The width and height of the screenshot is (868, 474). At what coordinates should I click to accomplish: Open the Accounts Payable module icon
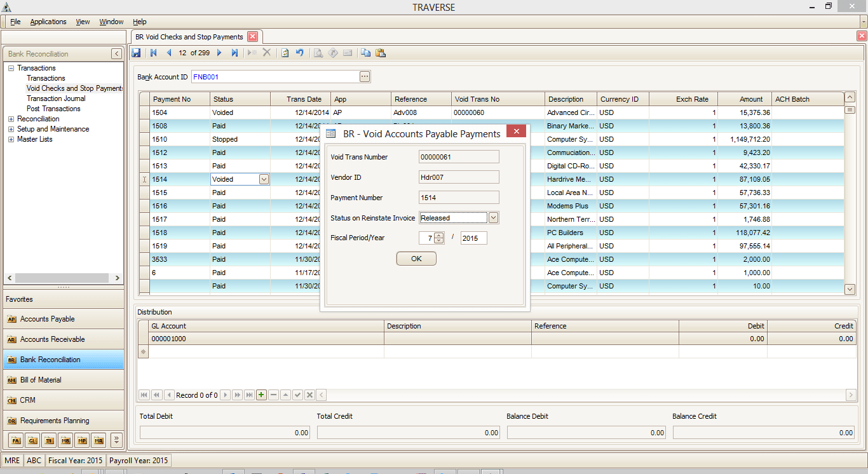coord(44,318)
